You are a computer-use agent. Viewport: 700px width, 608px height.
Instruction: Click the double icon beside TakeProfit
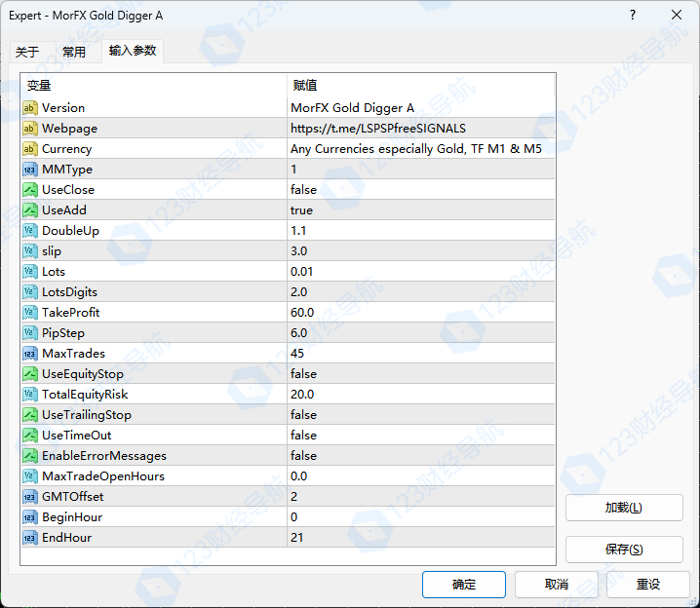click(30, 313)
